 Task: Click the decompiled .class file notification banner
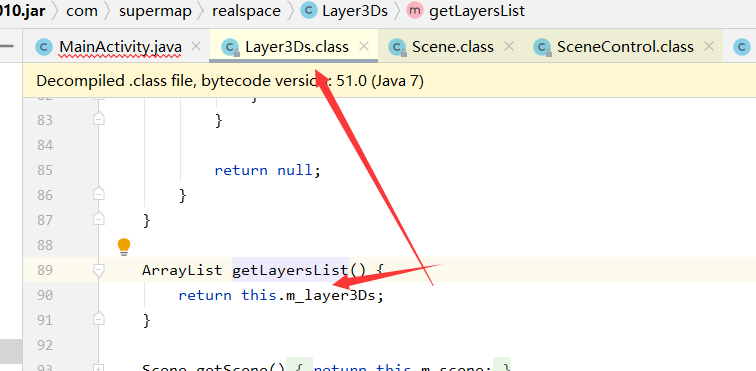coord(389,81)
